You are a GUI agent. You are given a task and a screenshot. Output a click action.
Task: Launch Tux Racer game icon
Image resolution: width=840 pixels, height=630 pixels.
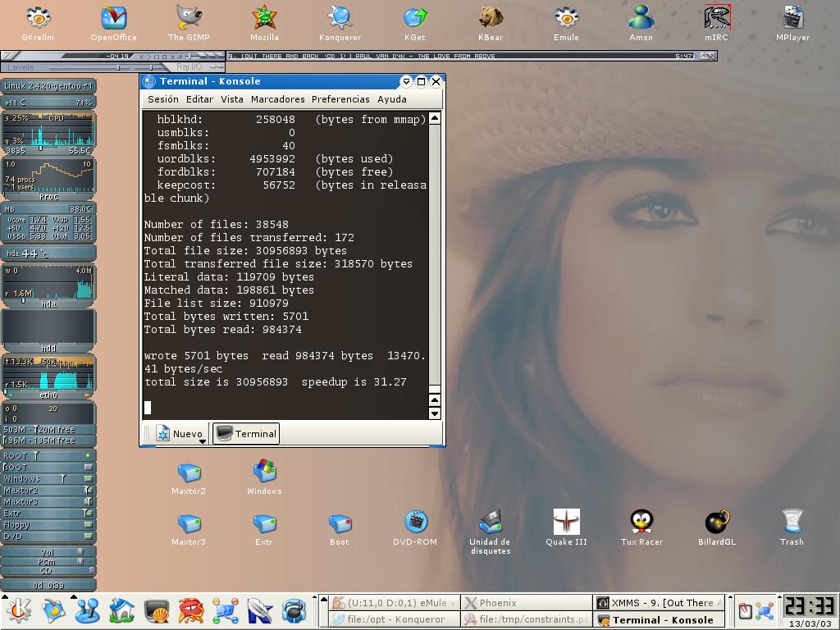click(641, 522)
